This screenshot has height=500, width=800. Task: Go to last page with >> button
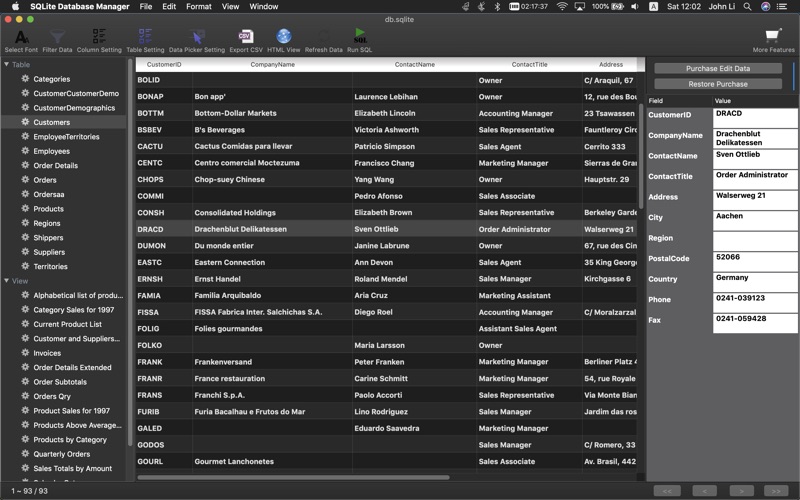[776, 491]
